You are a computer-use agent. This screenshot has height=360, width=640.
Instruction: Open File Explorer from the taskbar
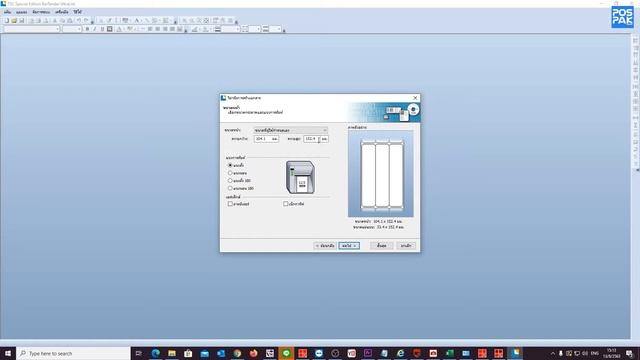tap(172, 353)
